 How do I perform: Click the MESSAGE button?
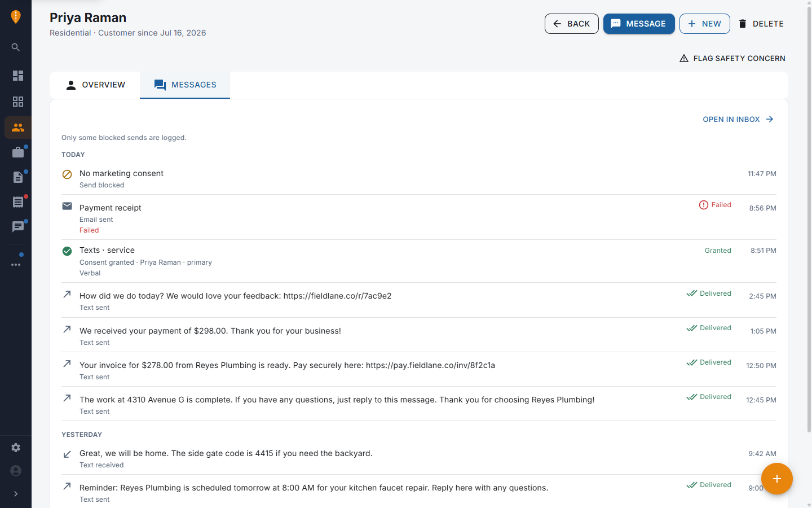639,24
